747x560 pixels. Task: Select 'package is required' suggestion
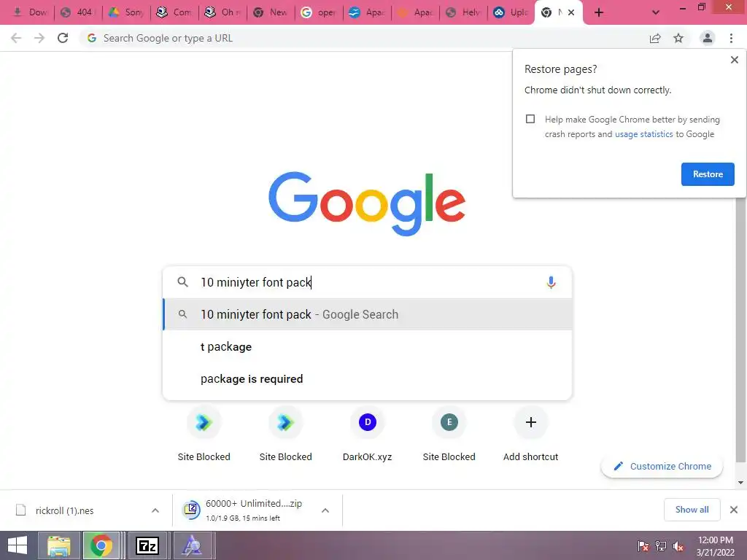coord(368,379)
